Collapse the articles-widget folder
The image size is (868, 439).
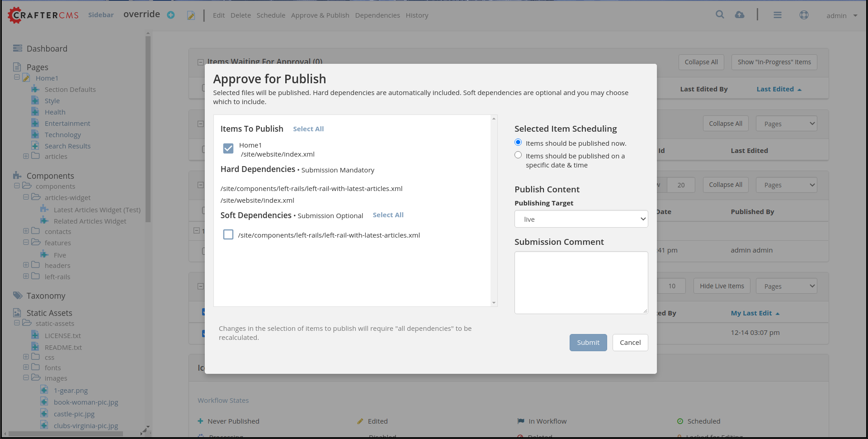tap(26, 197)
